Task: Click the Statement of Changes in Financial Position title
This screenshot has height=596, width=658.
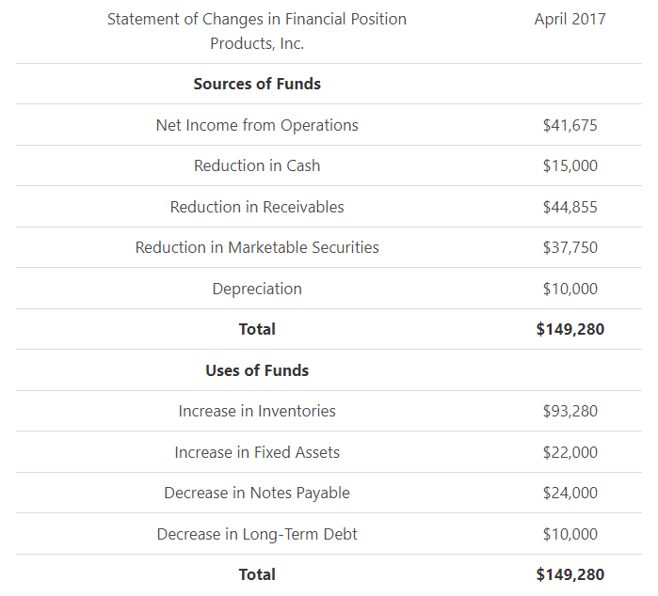Action: (257, 20)
